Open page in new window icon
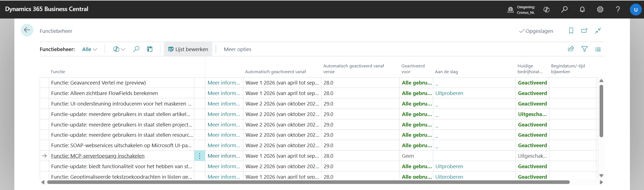The width and height of the screenshot is (644, 190). click(584, 31)
